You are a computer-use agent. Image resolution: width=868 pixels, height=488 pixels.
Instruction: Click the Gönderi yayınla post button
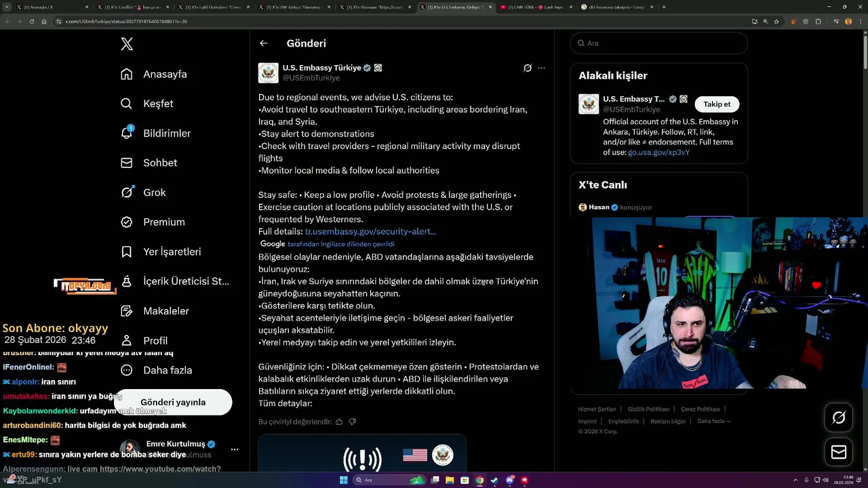tap(173, 402)
